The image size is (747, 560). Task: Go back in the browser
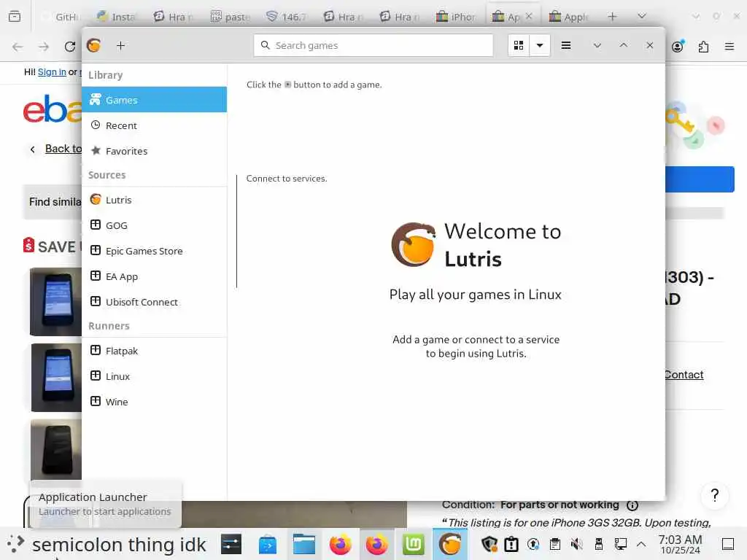pyautogui.click(x=18, y=47)
